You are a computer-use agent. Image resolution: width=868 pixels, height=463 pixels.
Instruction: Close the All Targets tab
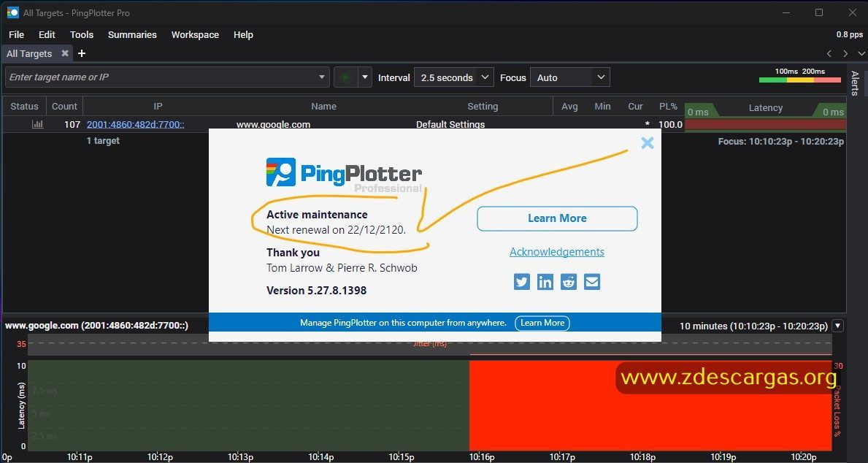65,53
